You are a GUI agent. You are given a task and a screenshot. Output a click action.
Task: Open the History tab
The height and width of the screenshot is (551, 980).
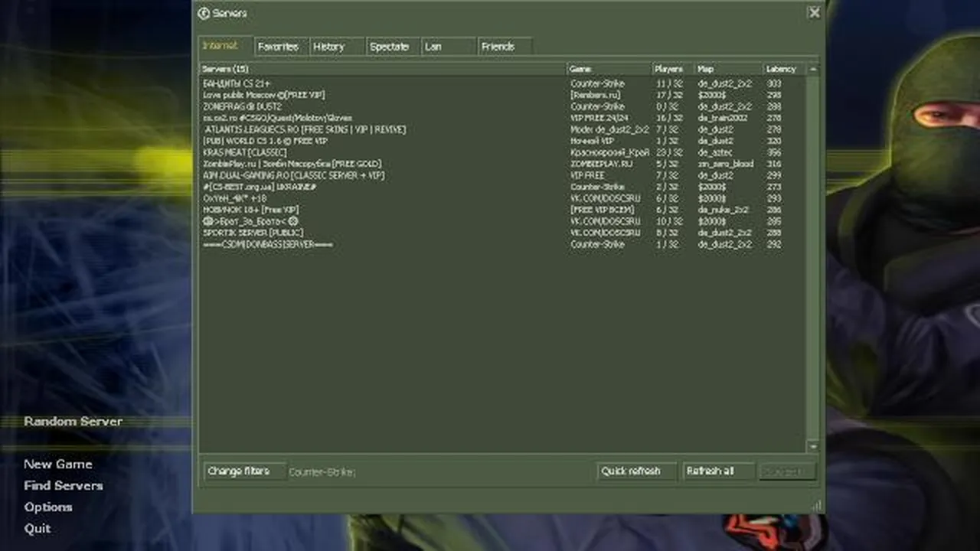point(337,47)
